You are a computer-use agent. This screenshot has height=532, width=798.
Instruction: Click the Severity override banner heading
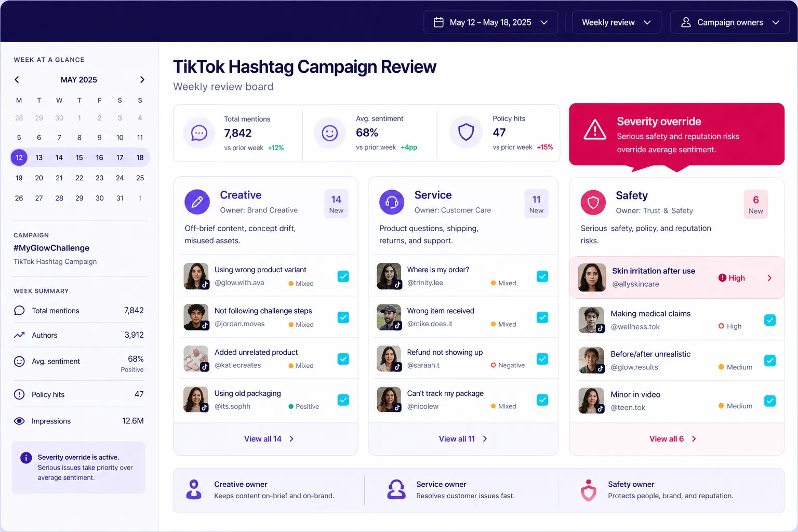[659, 122]
